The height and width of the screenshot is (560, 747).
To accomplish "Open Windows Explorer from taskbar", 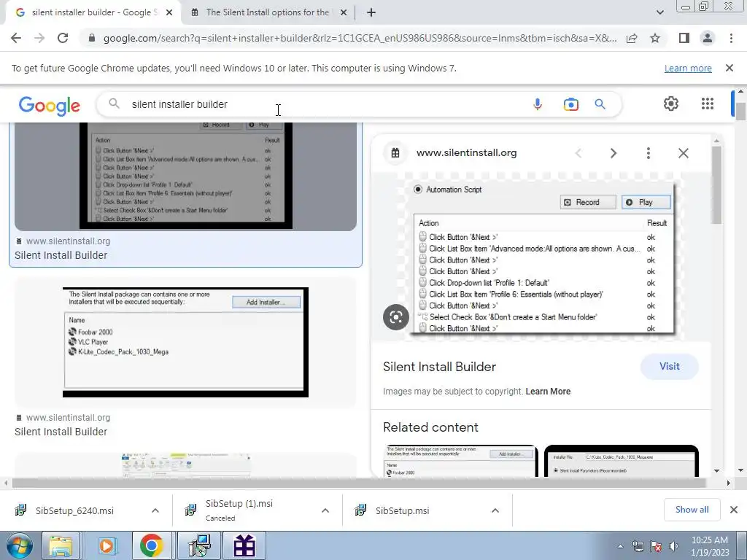I will pyautogui.click(x=61, y=545).
